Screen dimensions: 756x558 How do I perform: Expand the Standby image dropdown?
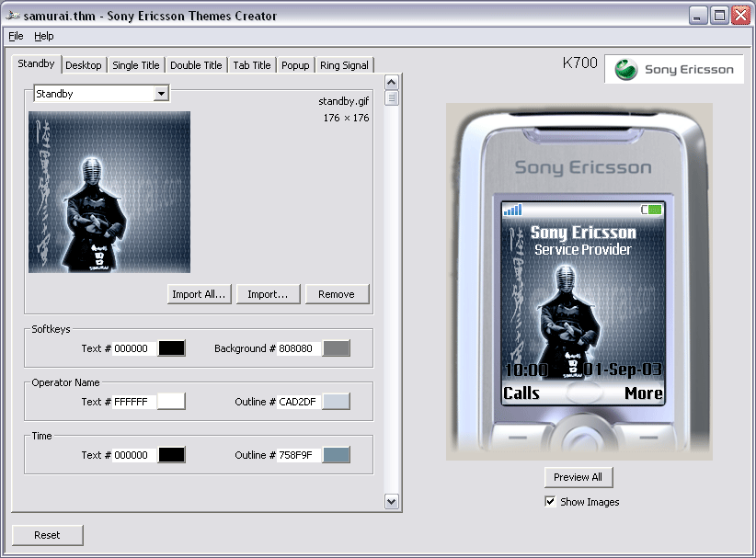click(x=161, y=93)
